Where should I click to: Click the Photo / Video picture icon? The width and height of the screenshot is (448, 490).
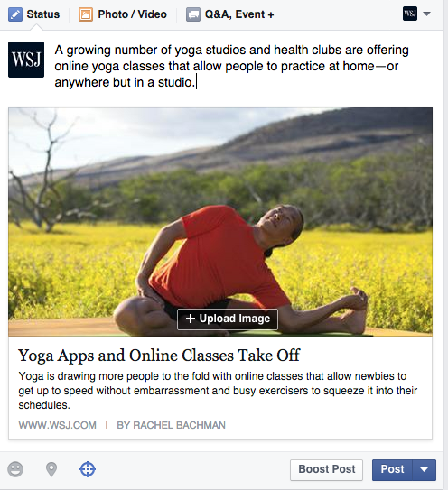(x=86, y=14)
